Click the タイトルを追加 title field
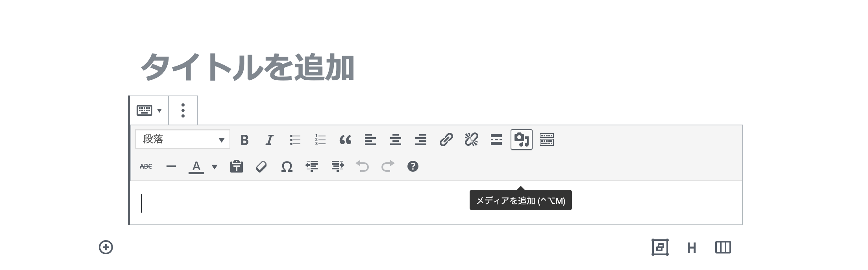The image size is (868, 270). 435,67
